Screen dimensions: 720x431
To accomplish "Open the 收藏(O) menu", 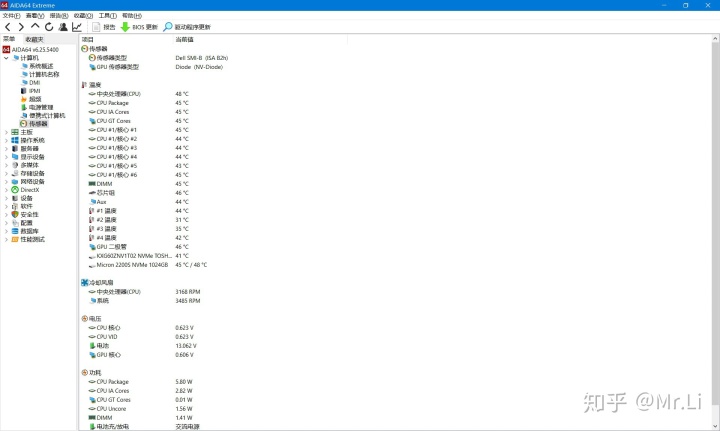I will click(x=83, y=16).
